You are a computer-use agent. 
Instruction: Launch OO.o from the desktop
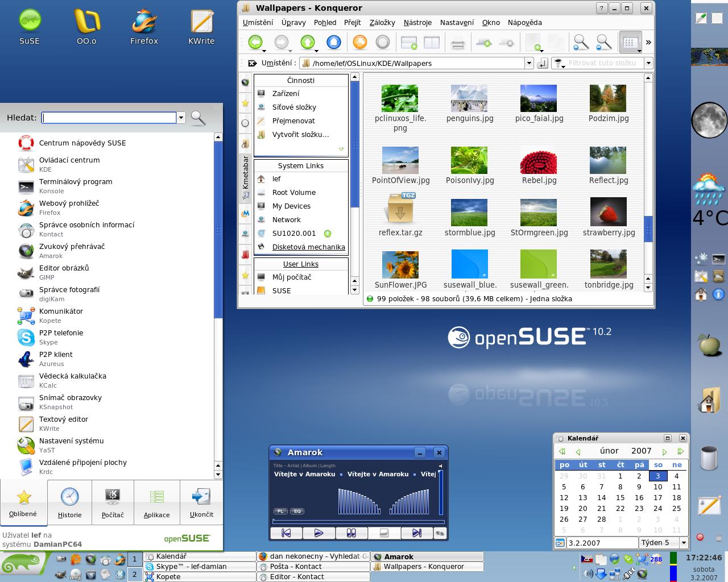point(87,26)
